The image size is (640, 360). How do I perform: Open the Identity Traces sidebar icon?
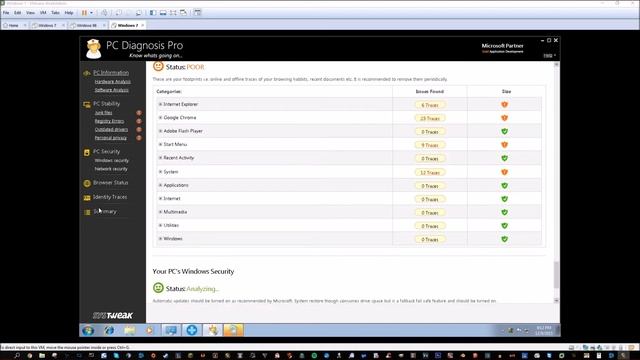[x=87, y=198]
